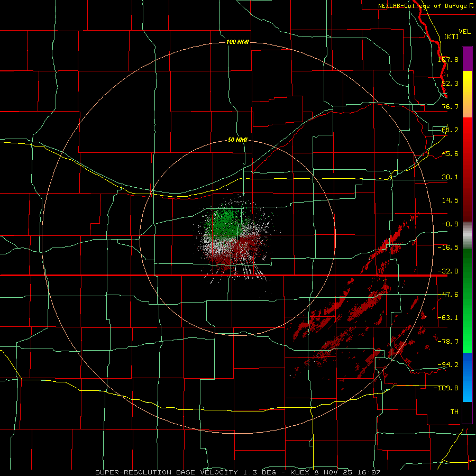The width and height of the screenshot is (476, 476).
Task: Click the -0.9 velocity scale value
Action: tap(450, 224)
